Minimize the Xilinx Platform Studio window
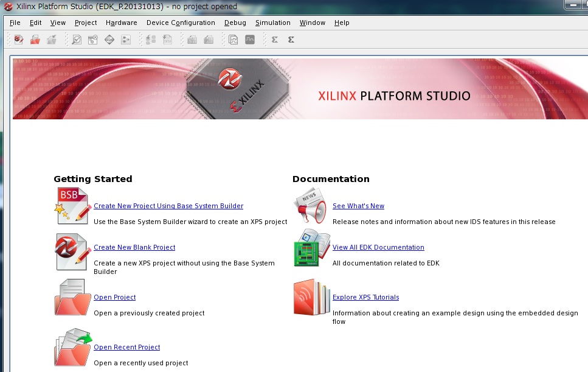Image resolution: width=588 pixels, height=372 pixels. [x=573, y=5]
